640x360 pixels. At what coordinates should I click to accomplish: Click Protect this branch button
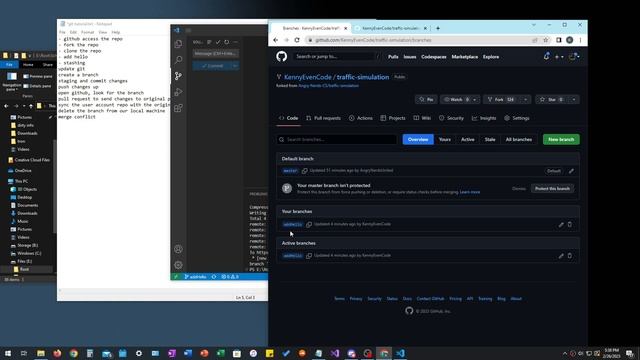point(552,189)
